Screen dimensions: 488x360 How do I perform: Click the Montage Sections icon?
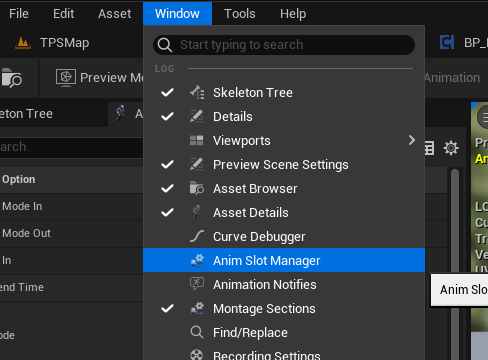coord(197,308)
